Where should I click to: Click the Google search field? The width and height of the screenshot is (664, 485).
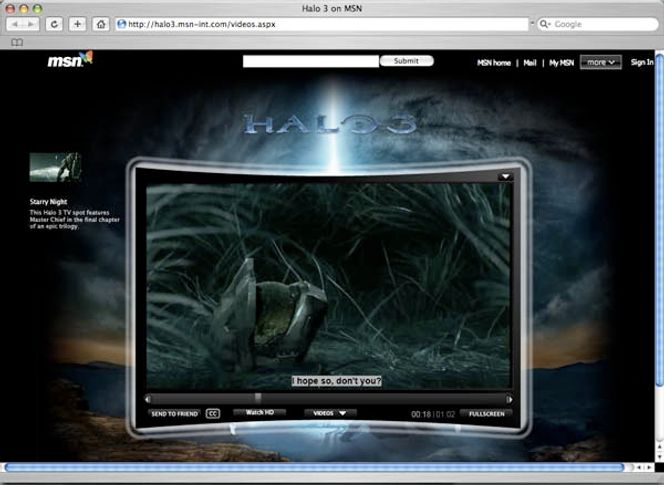coord(598,24)
